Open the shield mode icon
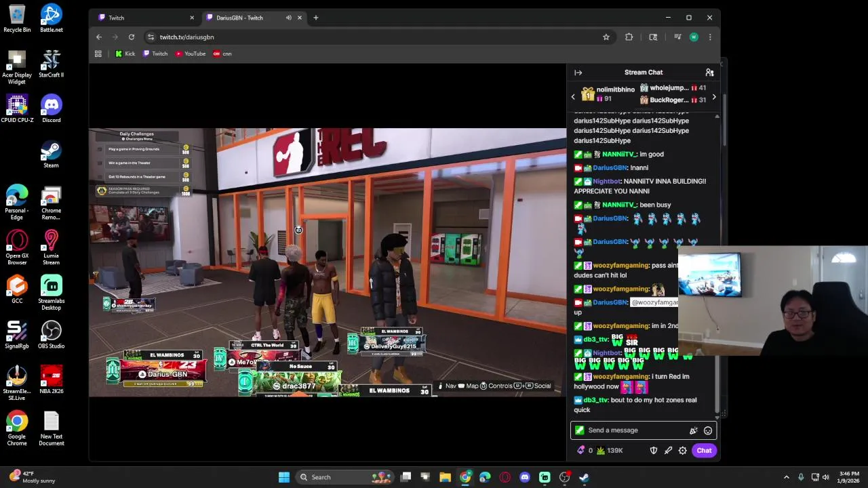The width and height of the screenshot is (868, 488). pyautogui.click(x=654, y=451)
